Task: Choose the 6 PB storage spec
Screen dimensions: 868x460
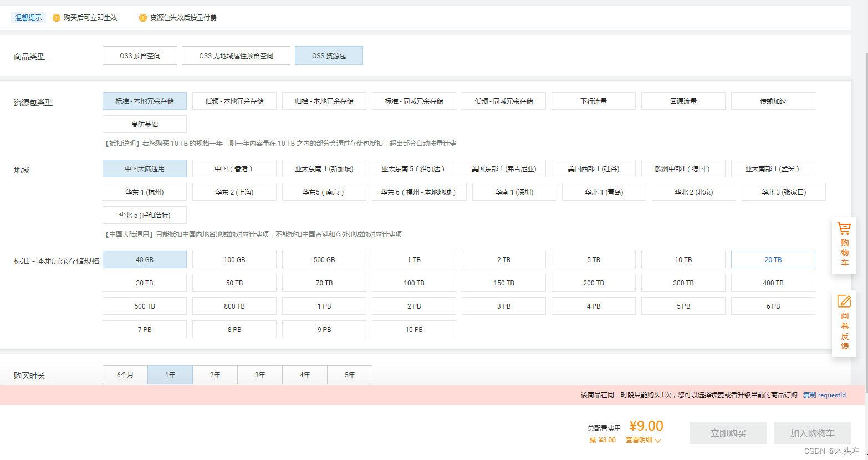Action: tap(773, 306)
